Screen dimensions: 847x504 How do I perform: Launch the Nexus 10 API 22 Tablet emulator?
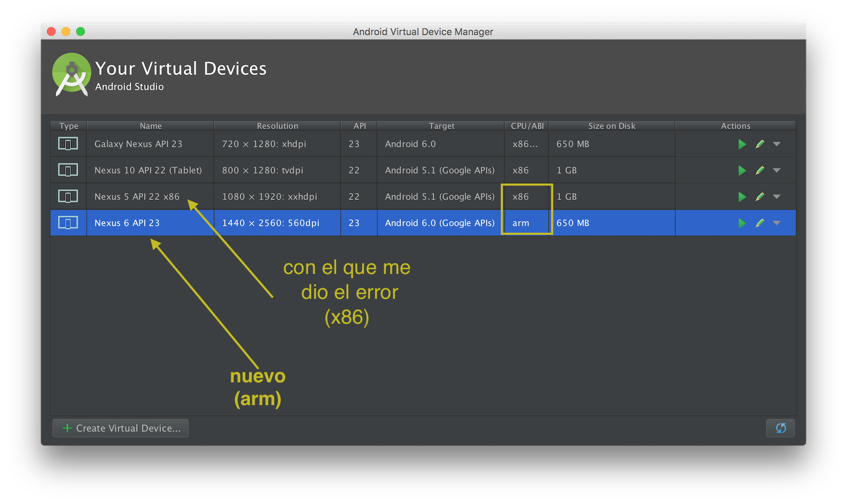coord(742,170)
